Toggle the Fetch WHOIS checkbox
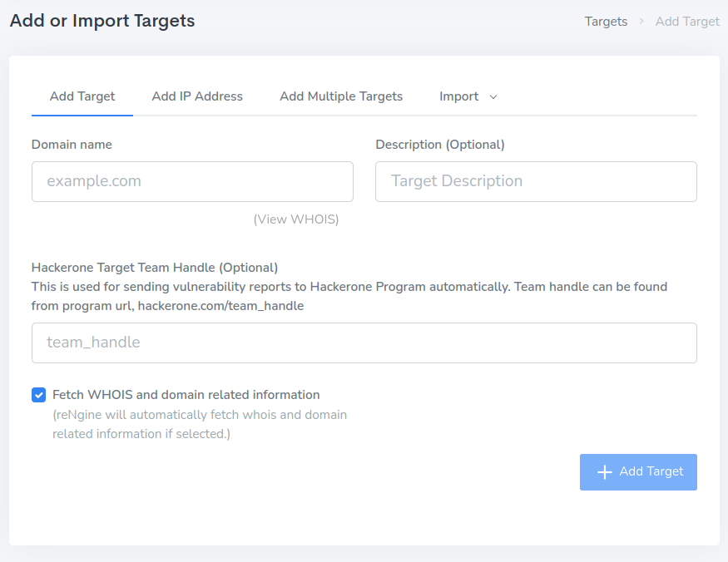Viewport: 728px width, 562px height. (39, 395)
